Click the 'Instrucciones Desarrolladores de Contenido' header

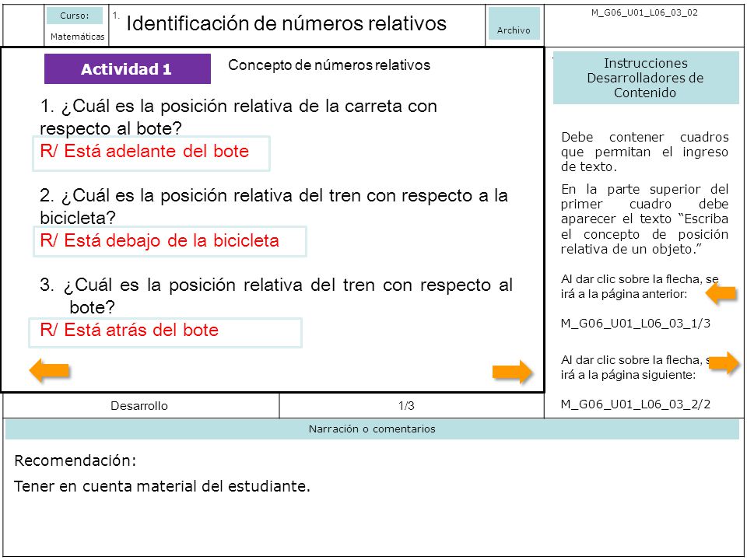tap(646, 78)
